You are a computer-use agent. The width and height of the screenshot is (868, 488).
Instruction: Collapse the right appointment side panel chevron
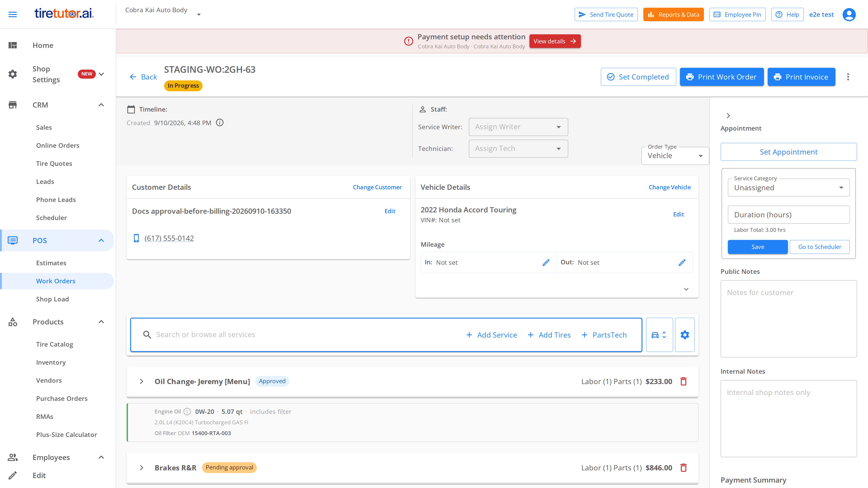pyautogui.click(x=728, y=115)
